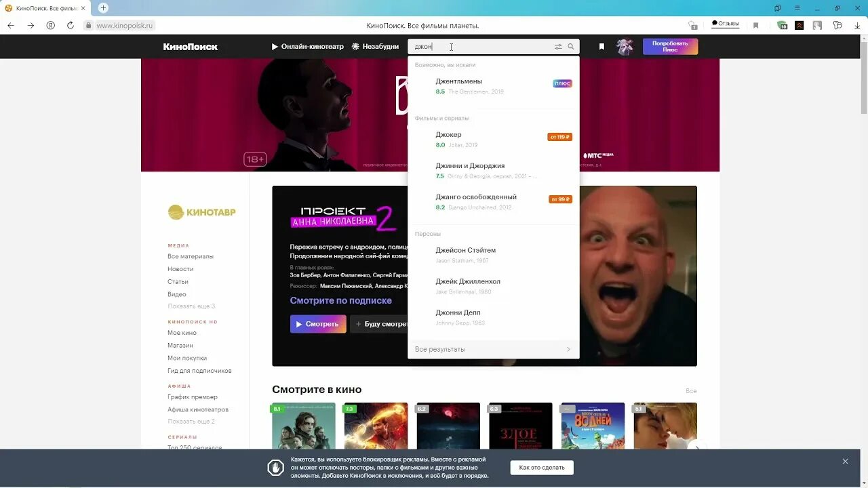Open advanced search filter icon

[x=558, y=47]
